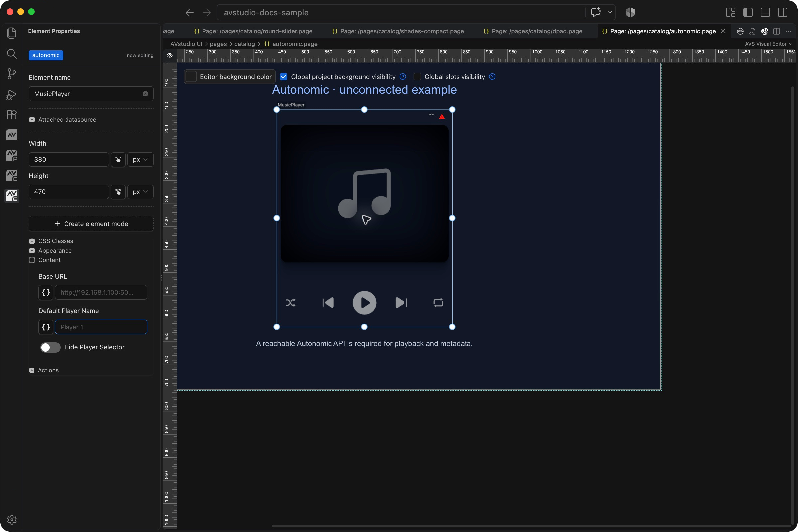798x532 pixels.
Task: Toggle the primary sidebar layout icon
Action: point(748,12)
